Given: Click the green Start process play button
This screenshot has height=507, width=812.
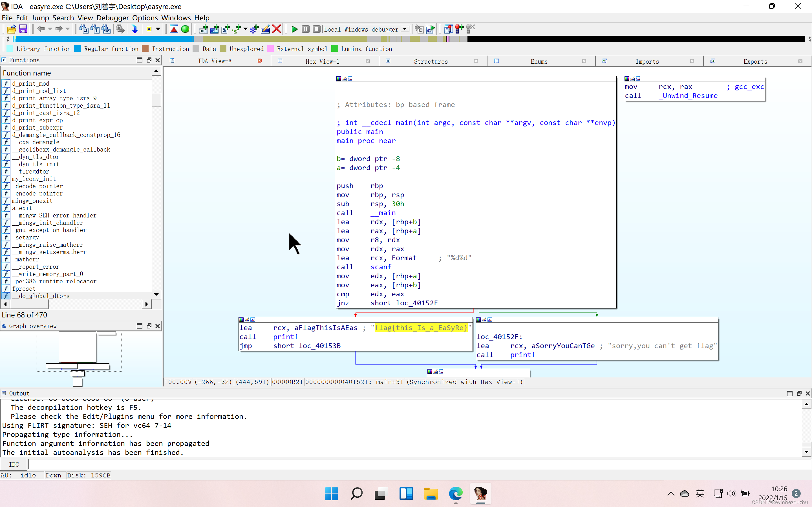Looking at the screenshot, I should [x=294, y=29].
